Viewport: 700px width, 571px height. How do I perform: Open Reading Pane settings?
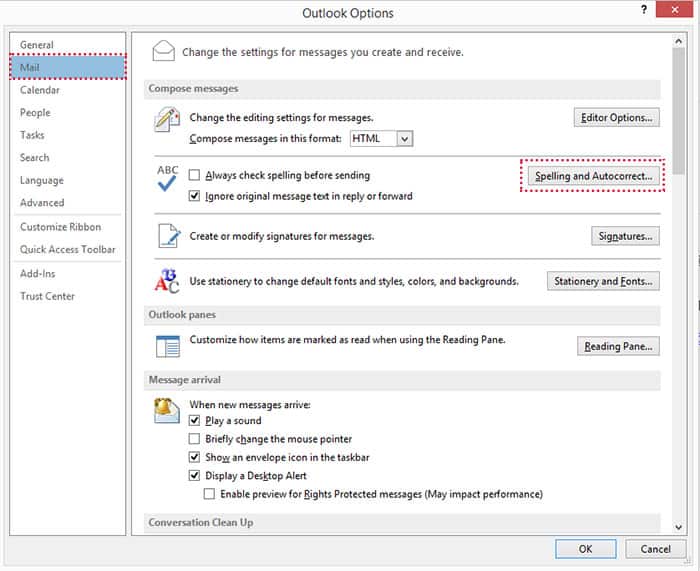(x=618, y=346)
